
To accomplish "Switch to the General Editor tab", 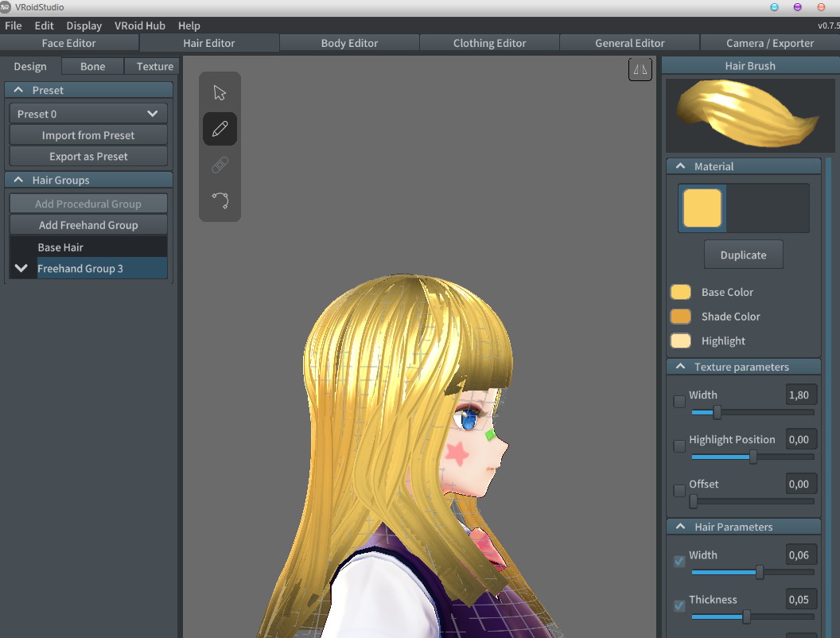I will (630, 44).
